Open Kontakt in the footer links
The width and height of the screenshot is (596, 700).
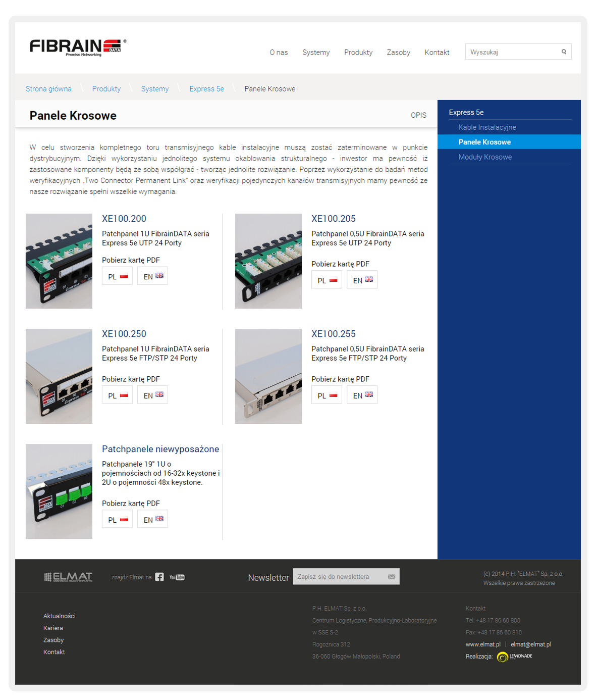[54, 652]
